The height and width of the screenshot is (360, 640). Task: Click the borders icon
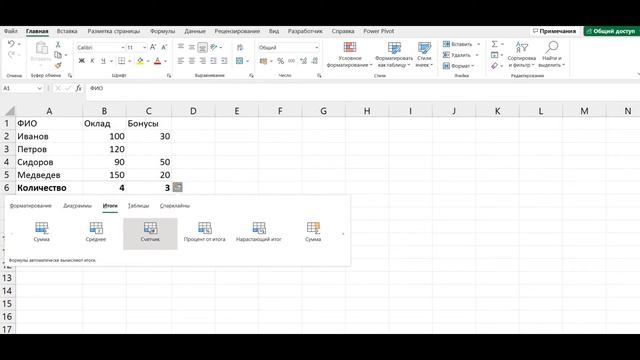(122, 61)
